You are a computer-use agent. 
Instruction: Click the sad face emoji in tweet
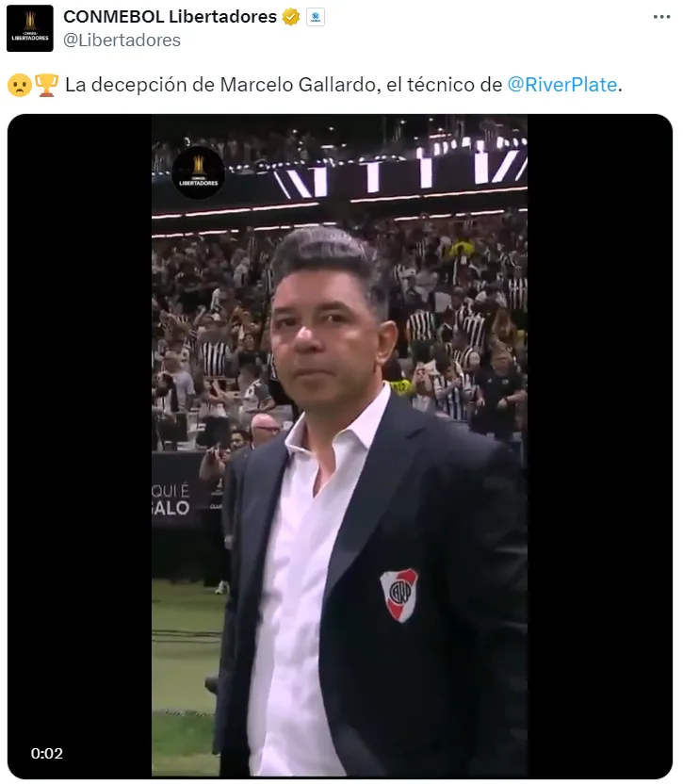[20, 85]
